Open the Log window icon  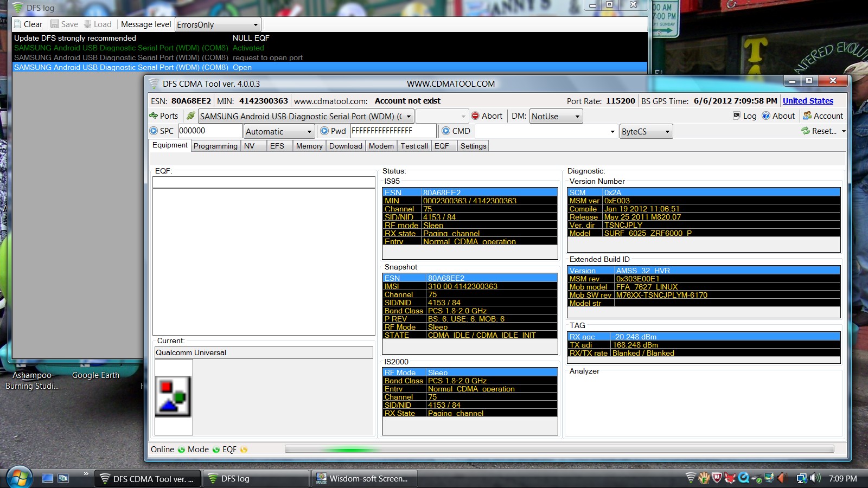737,116
